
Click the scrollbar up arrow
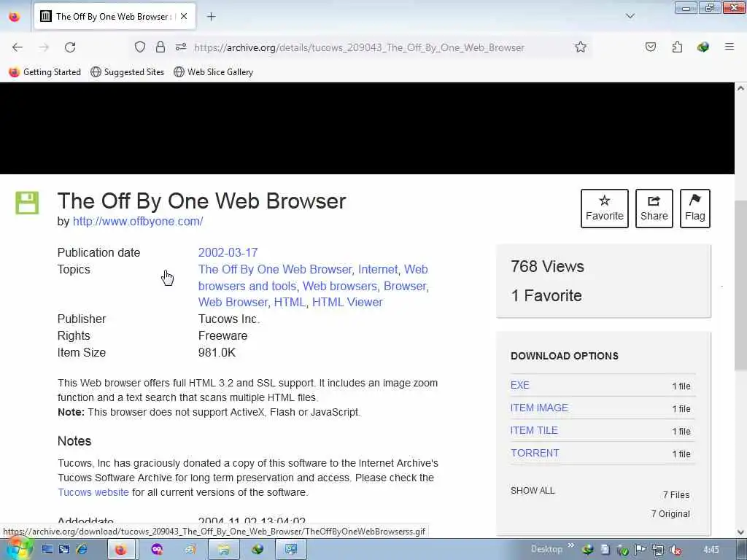[x=740, y=88]
